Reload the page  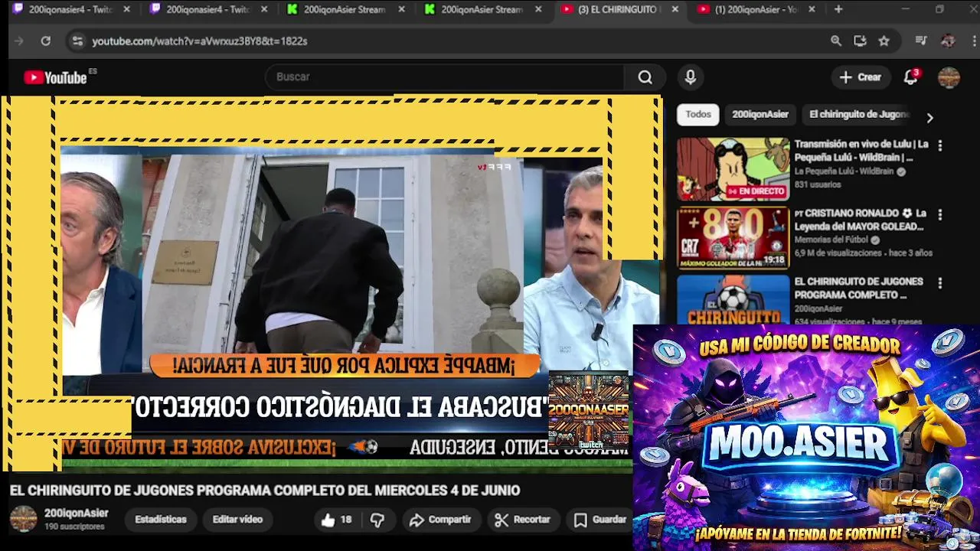(x=46, y=41)
